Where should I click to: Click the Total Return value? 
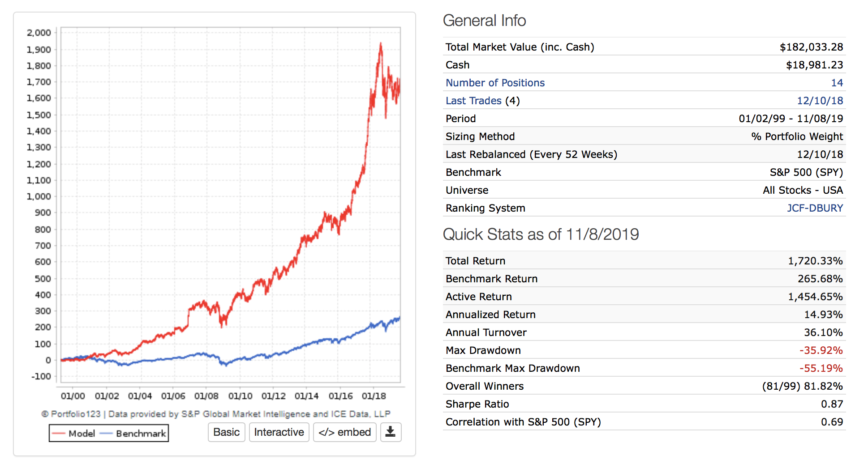click(x=815, y=261)
